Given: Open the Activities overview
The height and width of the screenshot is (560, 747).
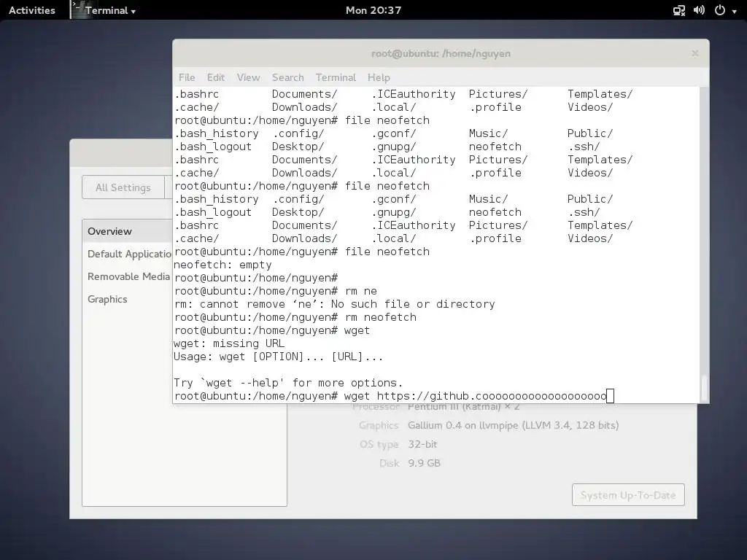Looking at the screenshot, I should (x=32, y=10).
